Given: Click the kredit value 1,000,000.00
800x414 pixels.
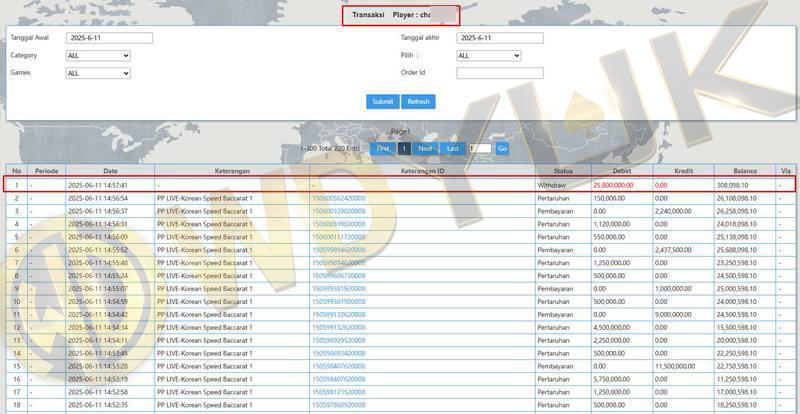Looking at the screenshot, I should click(x=673, y=289).
